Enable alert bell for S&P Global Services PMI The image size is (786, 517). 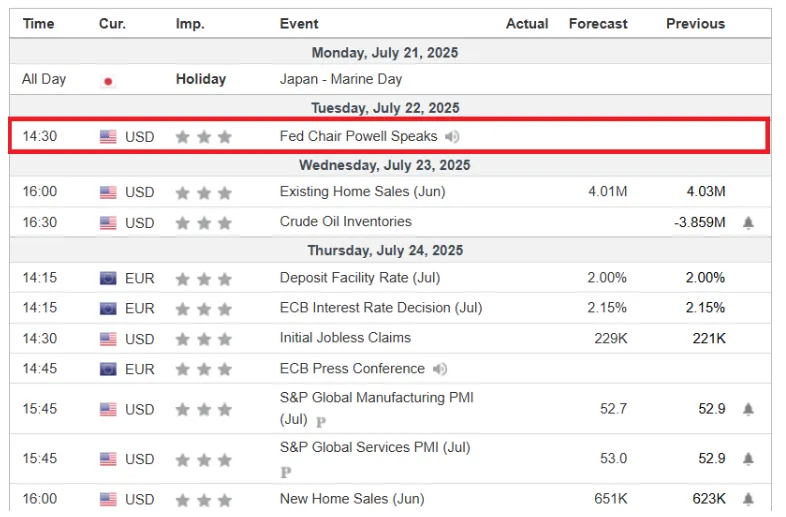click(x=748, y=459)
